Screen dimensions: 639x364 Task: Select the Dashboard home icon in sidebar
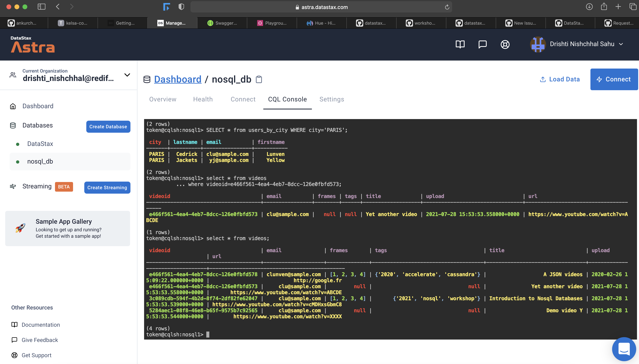(x=13, y=106)
